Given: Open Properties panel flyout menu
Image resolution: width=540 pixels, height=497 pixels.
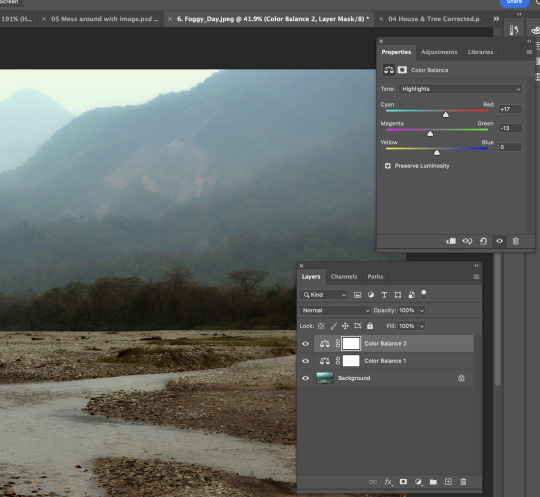Looking at the screenshot, I should click(529, 52).
